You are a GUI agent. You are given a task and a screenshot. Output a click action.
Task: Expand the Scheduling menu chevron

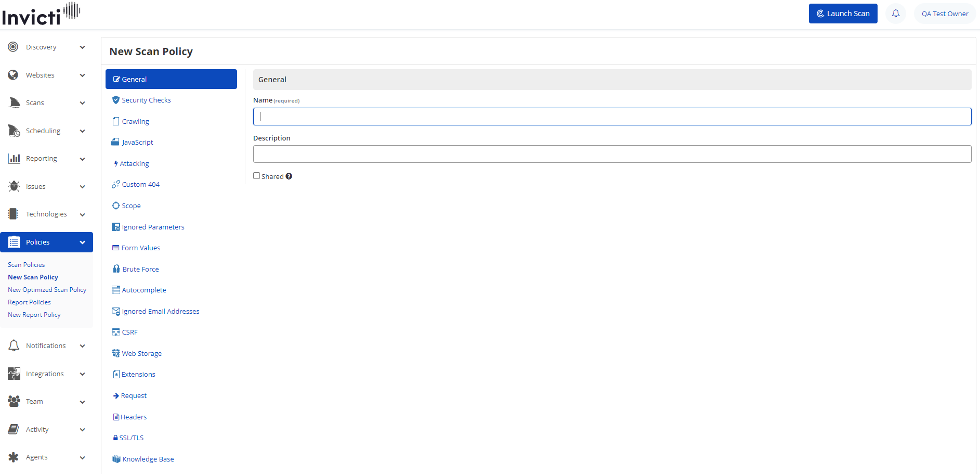tap(82, 131)
